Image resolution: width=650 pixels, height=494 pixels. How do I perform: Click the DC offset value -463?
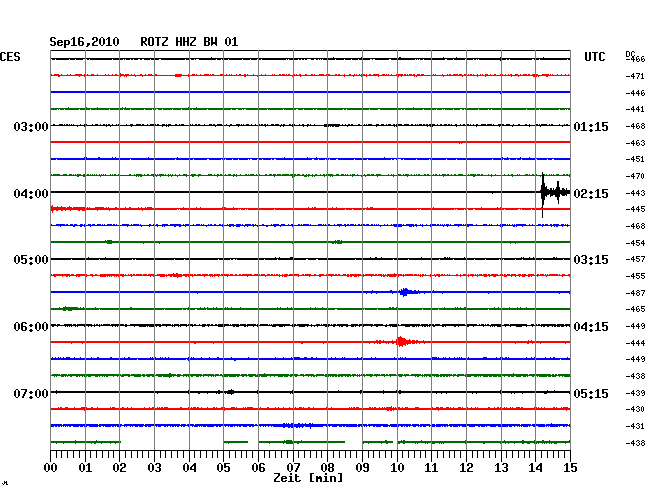pyautogui.click(x=635, y=143)
